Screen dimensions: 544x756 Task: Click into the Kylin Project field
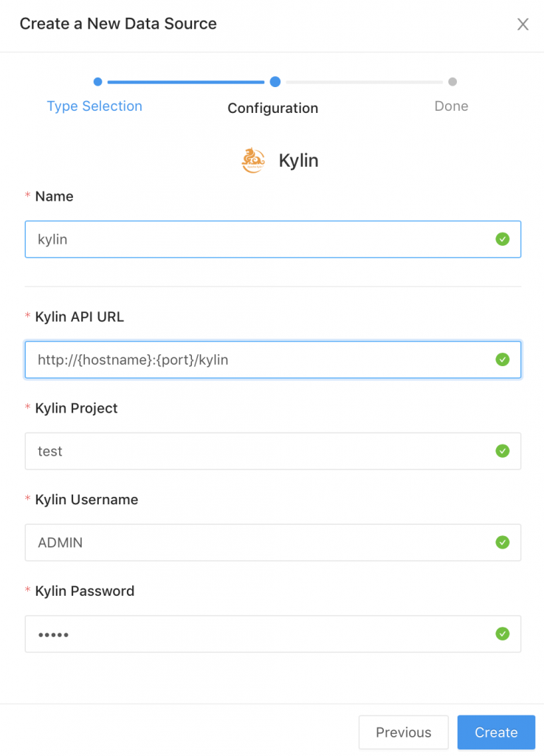pyautogui.click(x=258, y=451)
